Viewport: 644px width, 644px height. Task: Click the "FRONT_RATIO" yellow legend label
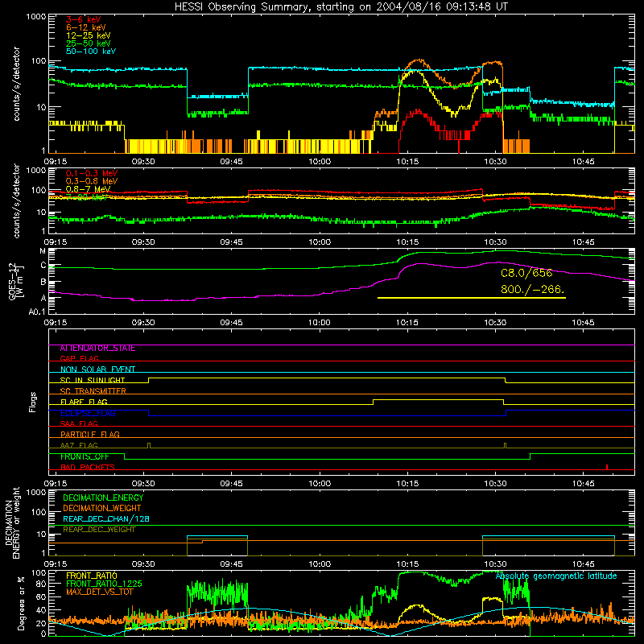pos(92,576)
